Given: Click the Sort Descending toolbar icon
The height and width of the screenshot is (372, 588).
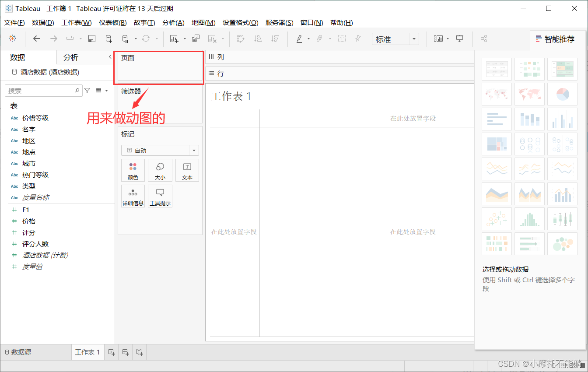Looking at the screenshot, I should point(275,39).
